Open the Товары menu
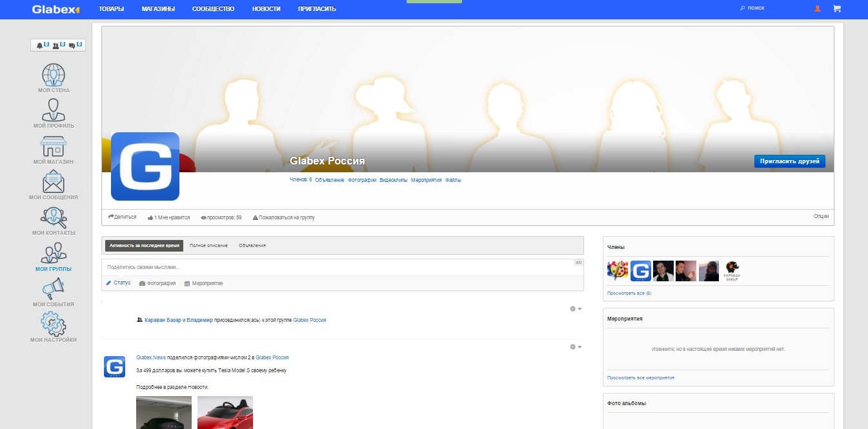 pos(112,9)
